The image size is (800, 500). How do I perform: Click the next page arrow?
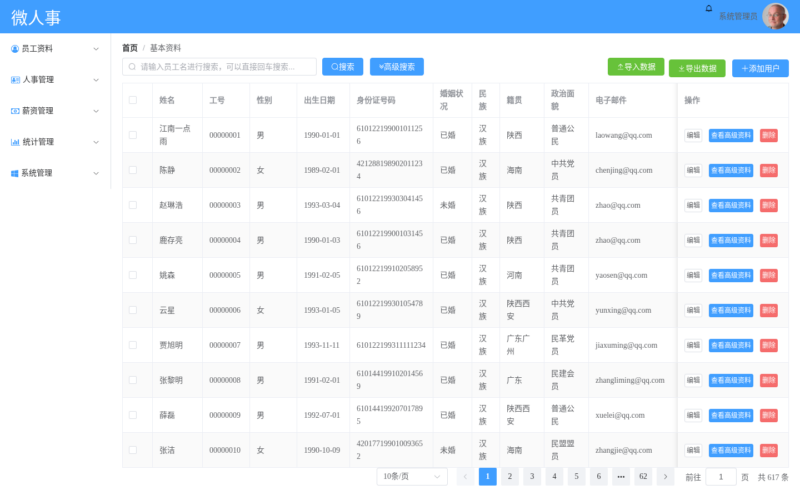[665, 477]
